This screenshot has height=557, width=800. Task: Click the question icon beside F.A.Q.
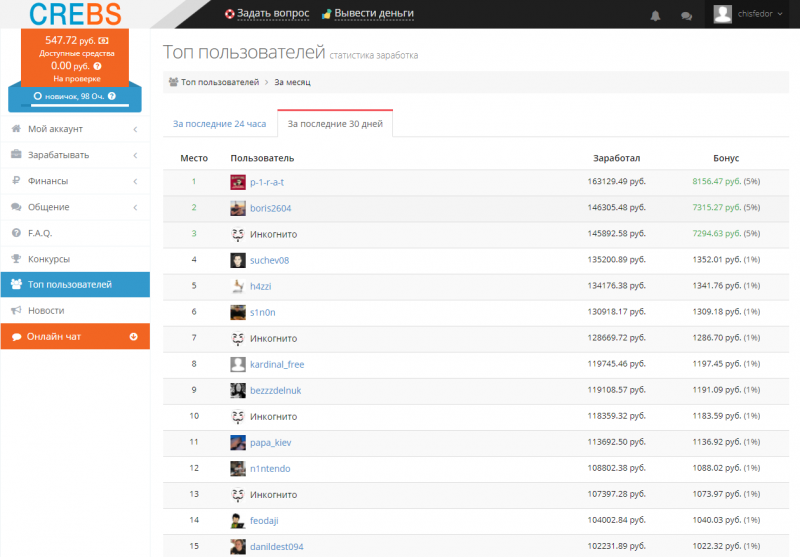16,233
